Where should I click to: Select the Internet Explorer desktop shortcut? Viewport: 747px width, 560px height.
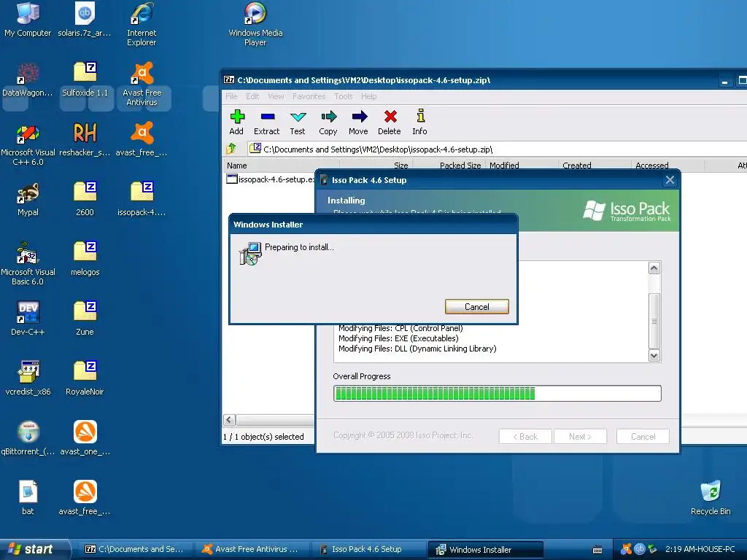[x=142, y=24]
